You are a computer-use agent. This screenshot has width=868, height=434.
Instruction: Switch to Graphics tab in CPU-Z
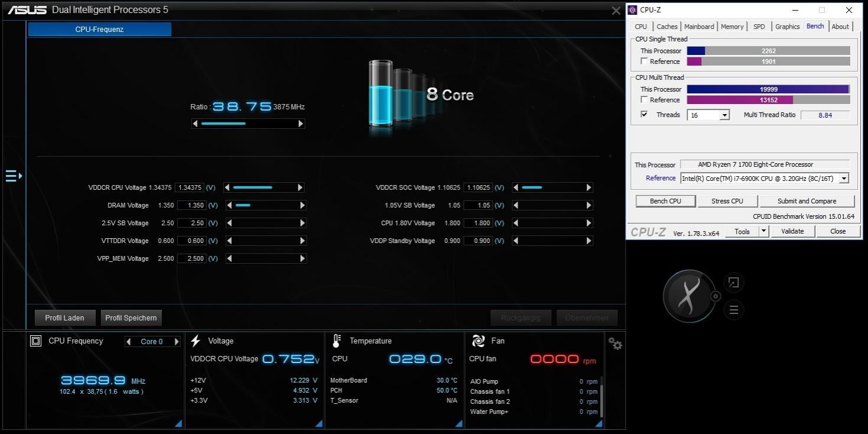[788, 27]
